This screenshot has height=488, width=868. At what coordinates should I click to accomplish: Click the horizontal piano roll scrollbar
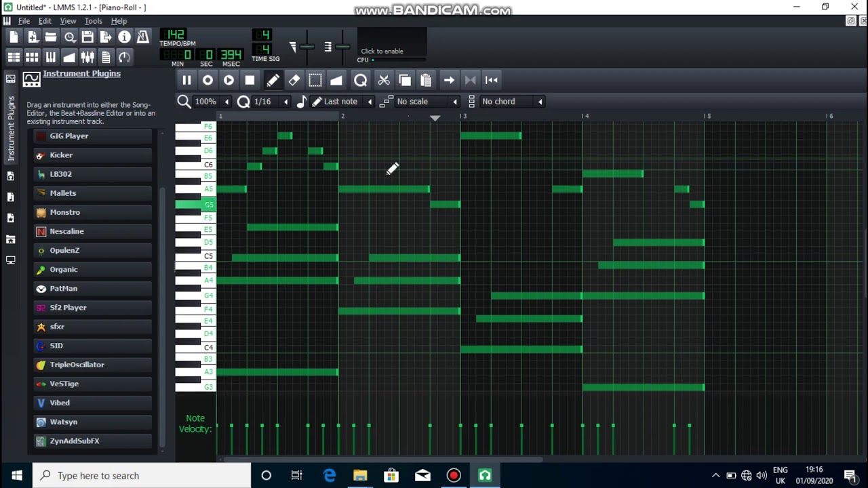coord(382,459)
